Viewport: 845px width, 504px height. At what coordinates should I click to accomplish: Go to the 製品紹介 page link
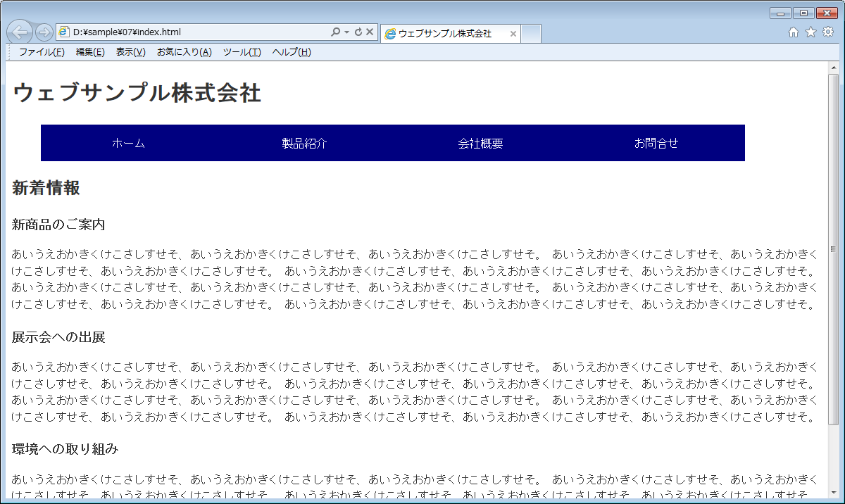[304, 144]
